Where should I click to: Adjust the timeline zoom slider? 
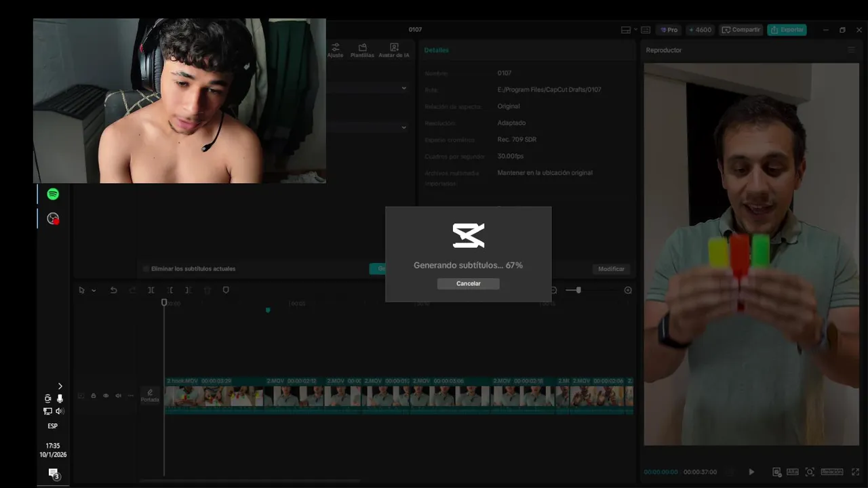578,290
